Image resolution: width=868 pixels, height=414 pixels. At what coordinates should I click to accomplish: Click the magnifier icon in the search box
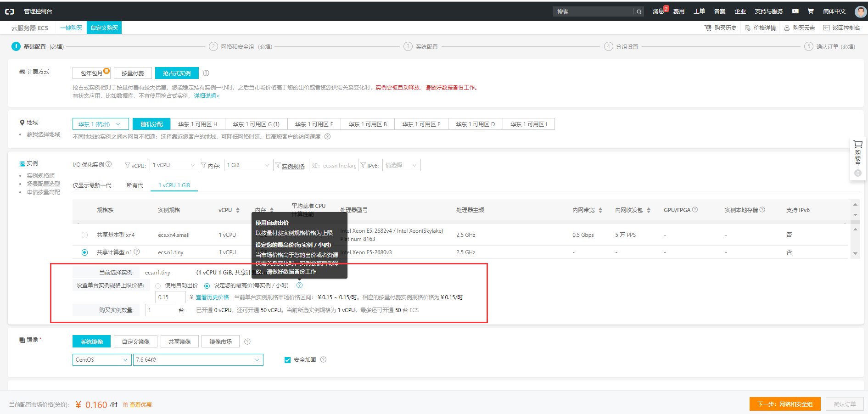click(639, 11)
